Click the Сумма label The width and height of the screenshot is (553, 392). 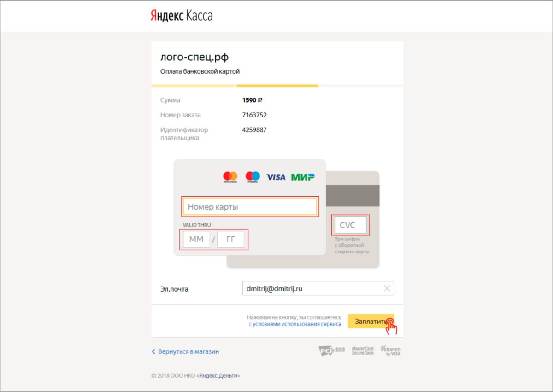(171, 100)
